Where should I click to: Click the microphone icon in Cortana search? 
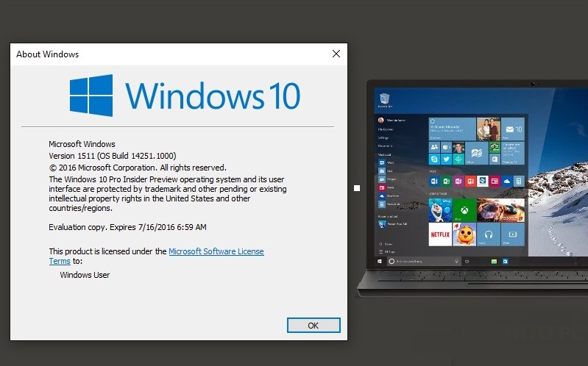click(456, 261)
